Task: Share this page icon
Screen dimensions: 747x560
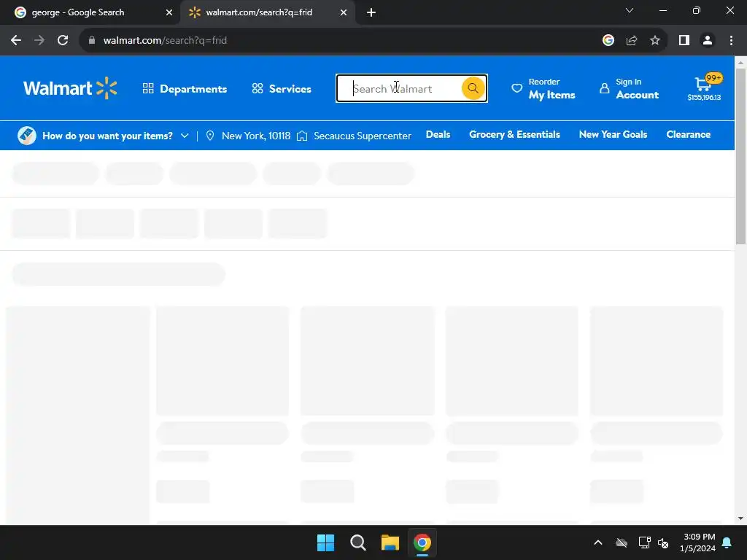Action: tap(632, 41)
